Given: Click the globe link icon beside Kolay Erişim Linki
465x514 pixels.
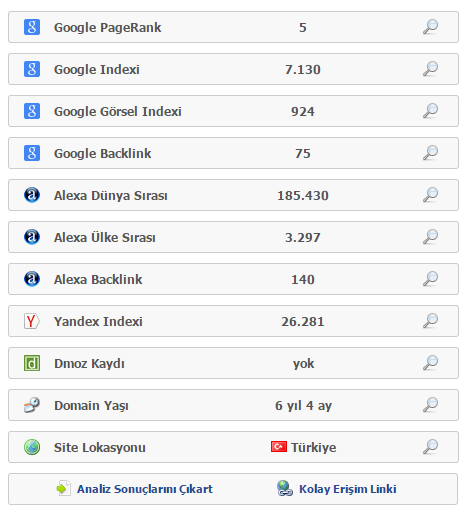Looking at the screenshot, I should (285, 488).
